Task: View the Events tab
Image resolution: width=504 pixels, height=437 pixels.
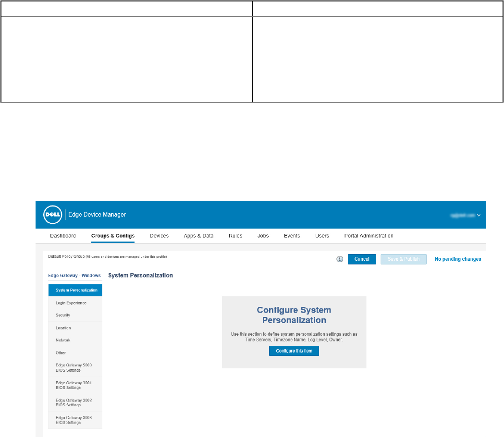Action: click(292, 236)
